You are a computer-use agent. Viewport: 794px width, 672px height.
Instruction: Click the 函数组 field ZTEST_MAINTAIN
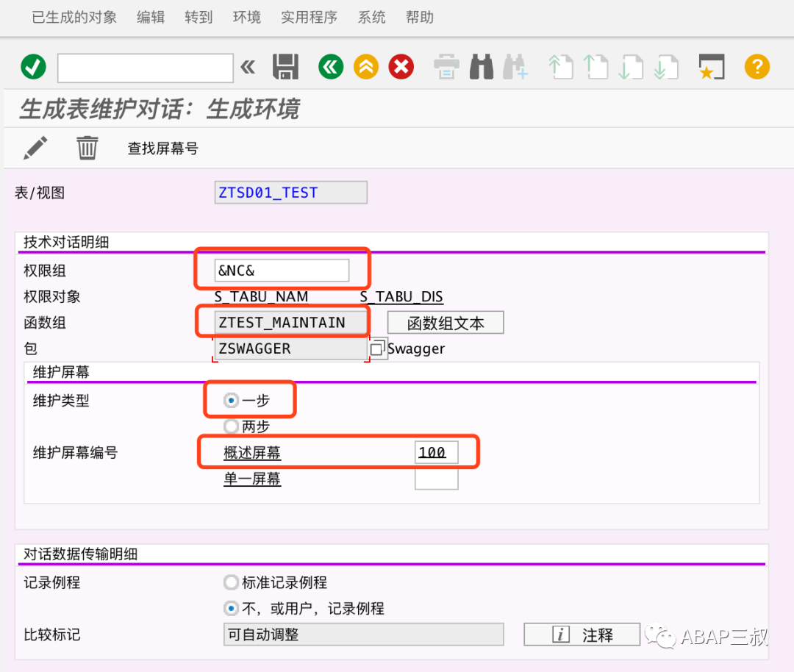point(290,323)
